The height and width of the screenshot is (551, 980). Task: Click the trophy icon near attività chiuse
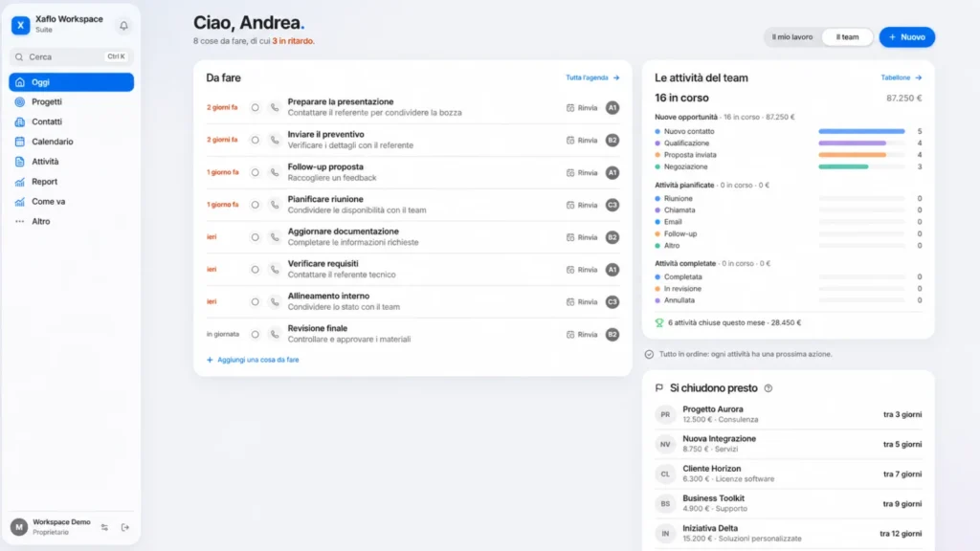658,323
